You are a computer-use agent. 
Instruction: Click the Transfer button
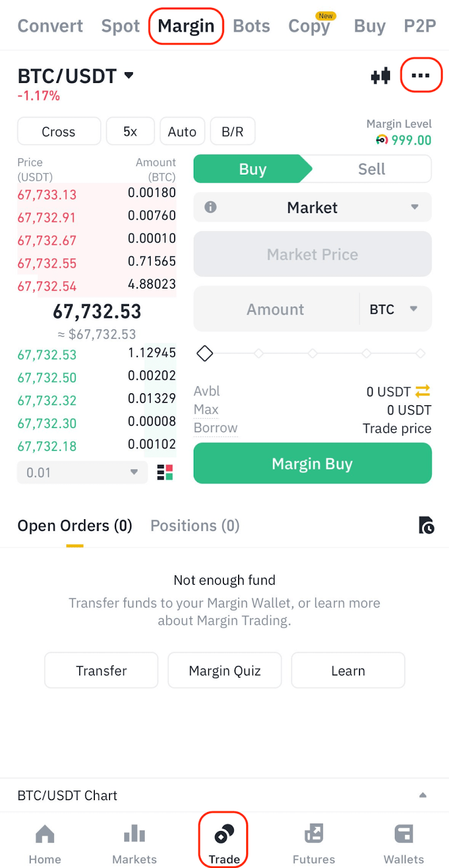click(101, 671)
